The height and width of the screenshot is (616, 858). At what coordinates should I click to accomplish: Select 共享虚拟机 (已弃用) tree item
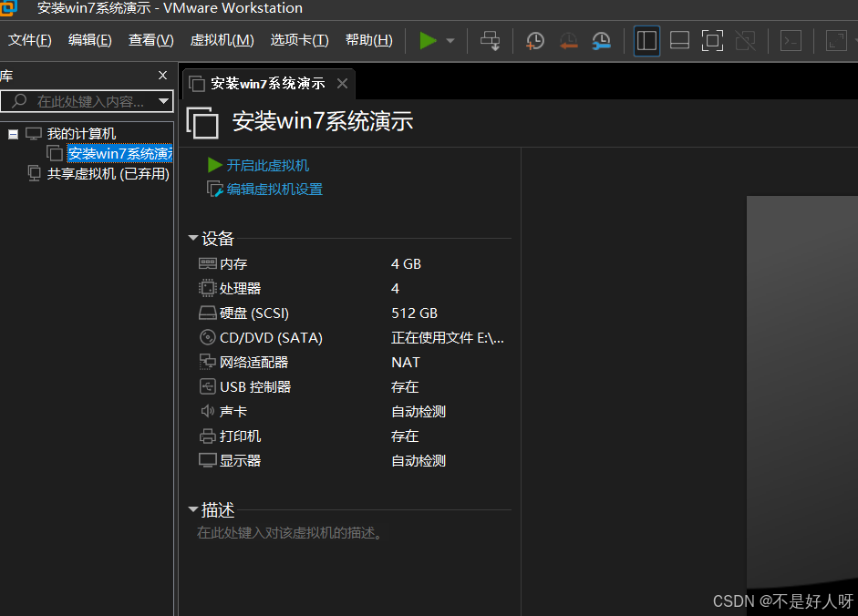coord(109,174)
